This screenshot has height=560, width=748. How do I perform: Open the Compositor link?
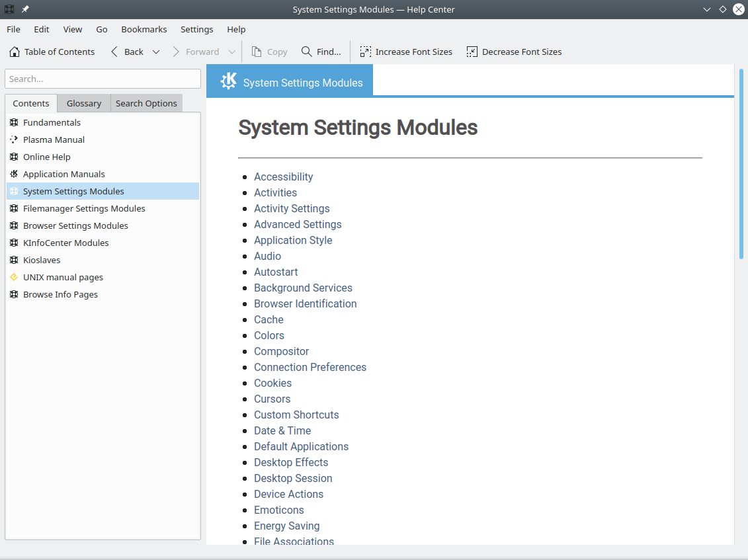pyautogui.click(x=282, y=351)
